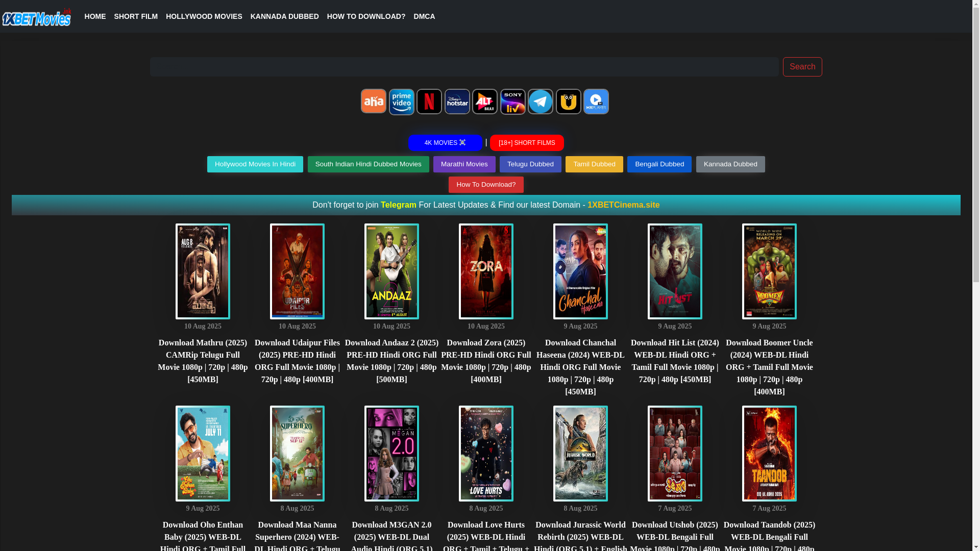Open the Ullu owl icon
This screenshot has height=551, width=980.
569,101
